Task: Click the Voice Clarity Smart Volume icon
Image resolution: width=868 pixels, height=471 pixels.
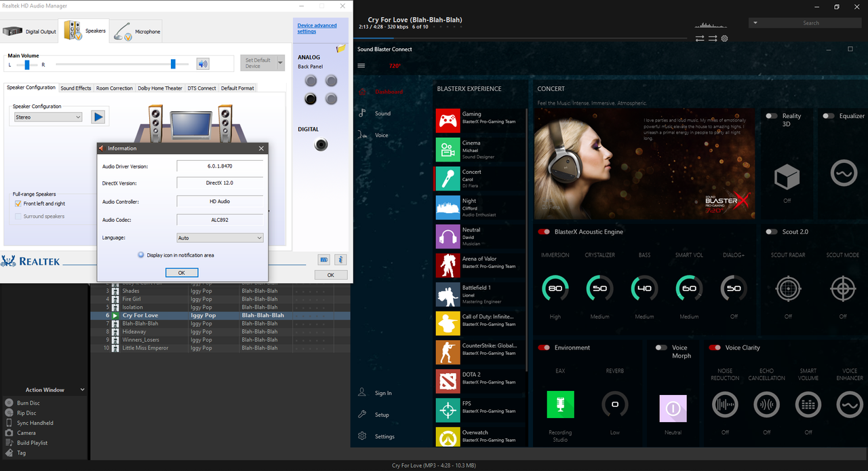Action: tap(808, 405)
